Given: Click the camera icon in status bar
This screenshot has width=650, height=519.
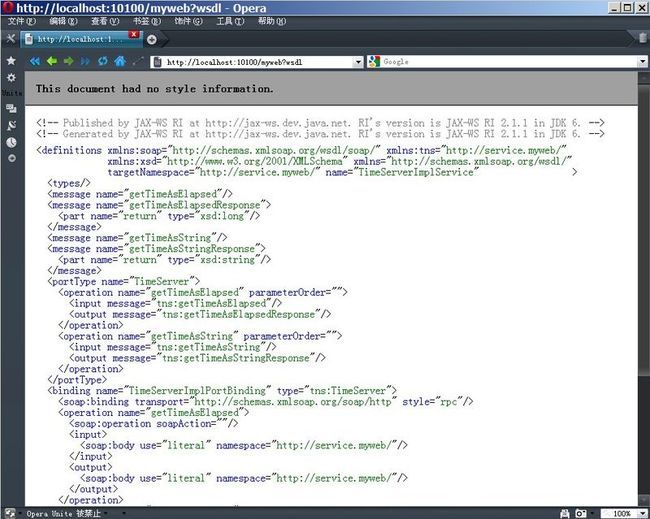Looking at the screenshot, I should (580, 514).
